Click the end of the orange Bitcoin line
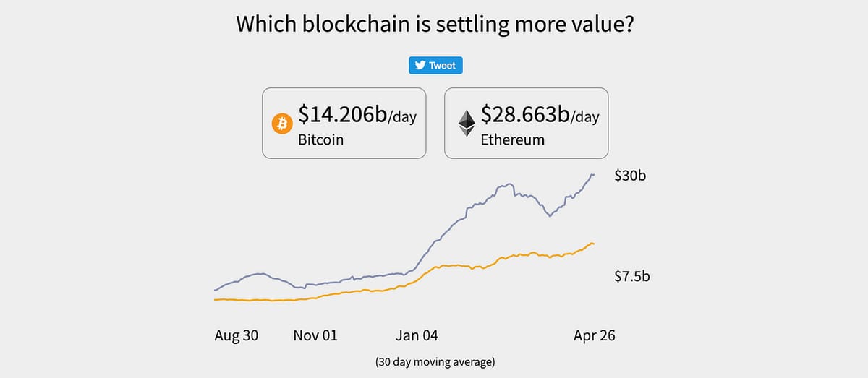This screenshot has width=868, height=378. (593, 244)
